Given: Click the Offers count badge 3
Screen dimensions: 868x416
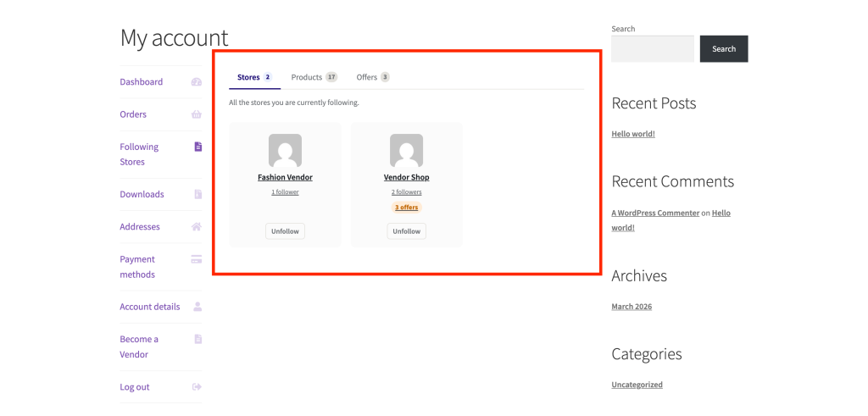Looking at the screenshot, I should (x=385, y=77).
